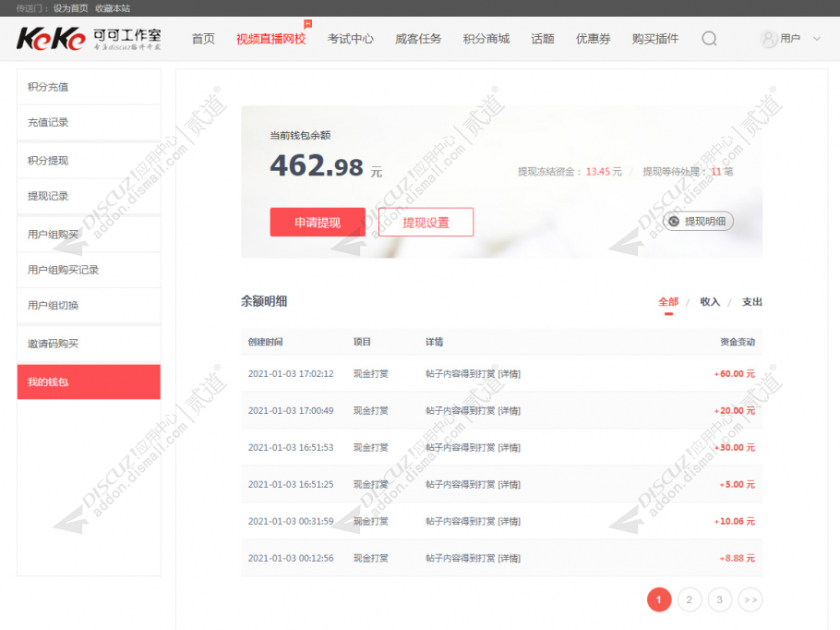Open 话题 nav item
840x630 pixels.
point(543,39)
